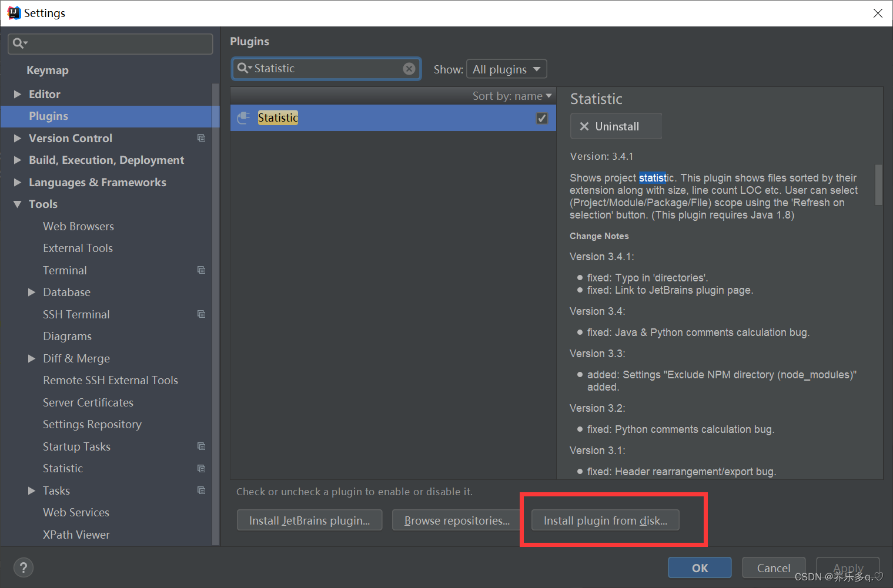The width and height of the screenshot is (893, 588).
Task: Expand Build, Execution, Deployment section
Action: pyautogui.click(x=18, y=160)
